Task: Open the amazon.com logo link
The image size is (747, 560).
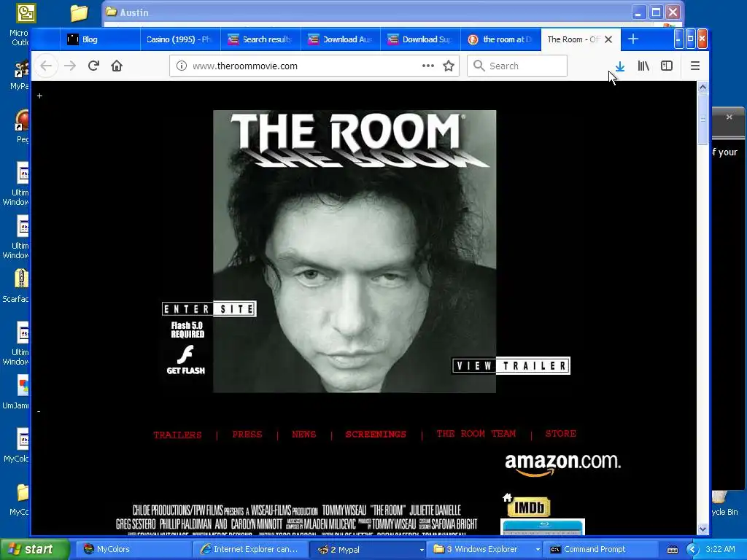Action: coord(562,463)
